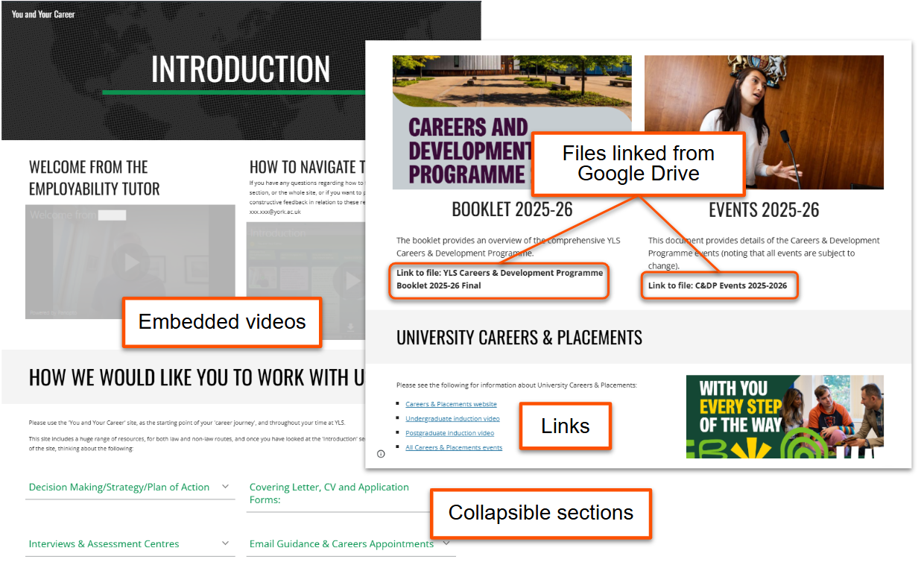Click the download icon on Introduction video
Screen dimensions: 924x571
pyautogui.click(x=352, y=326)
